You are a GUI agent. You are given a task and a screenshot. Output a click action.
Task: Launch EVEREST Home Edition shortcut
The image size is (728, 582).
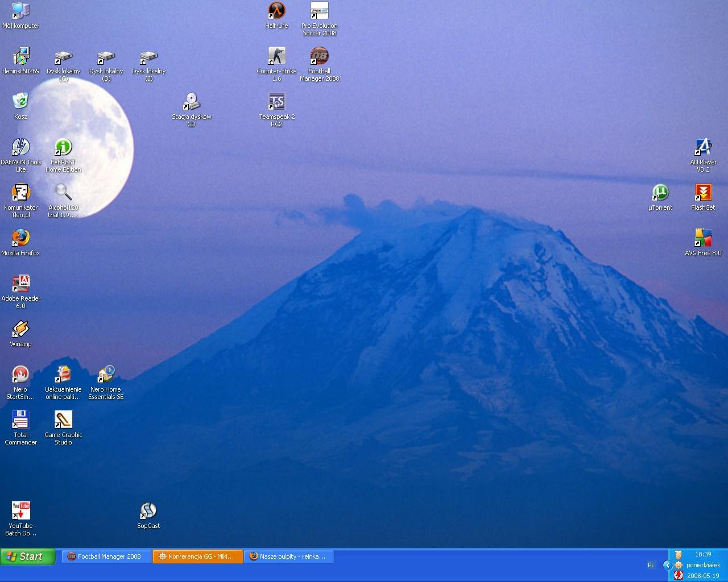coord(63,156)
